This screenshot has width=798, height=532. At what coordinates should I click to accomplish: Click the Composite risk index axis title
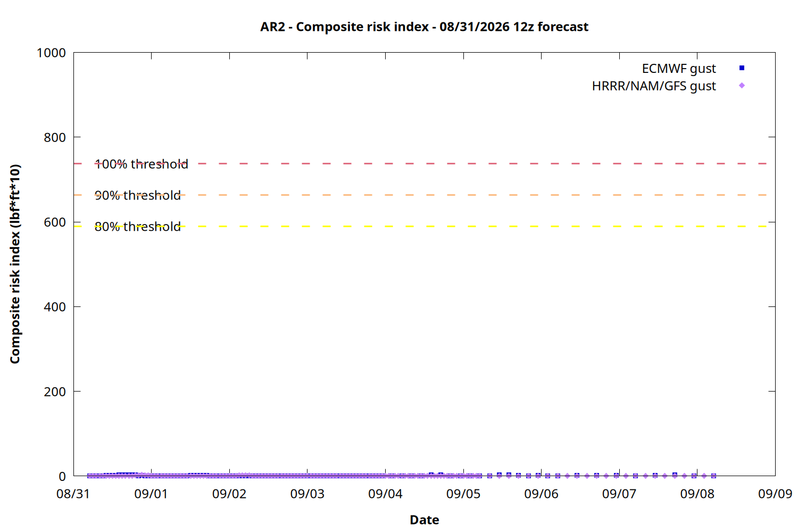[15, 264]
